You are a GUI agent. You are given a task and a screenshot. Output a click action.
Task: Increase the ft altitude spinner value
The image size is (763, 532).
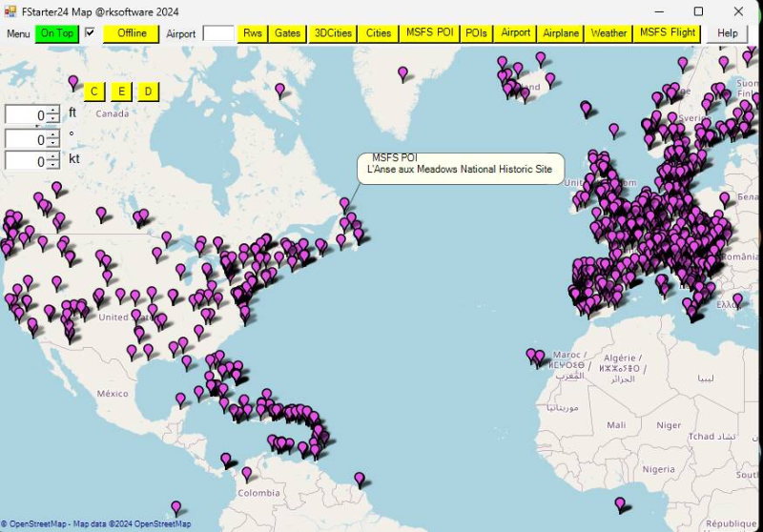click(52, 111)
